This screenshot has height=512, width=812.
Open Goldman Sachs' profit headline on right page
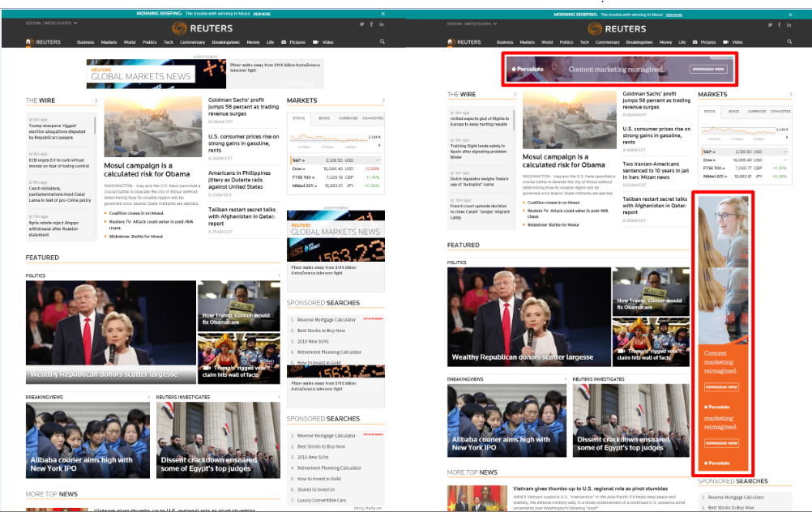(656, 100)
